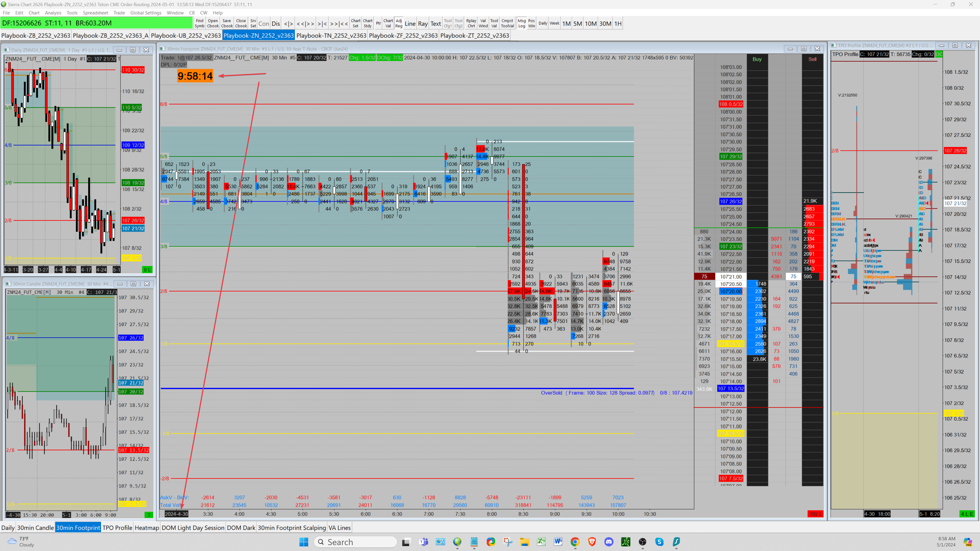Screen dimensions: 980x551
Task: Toggle the Ptr pointer mode button
Action: 378,23
